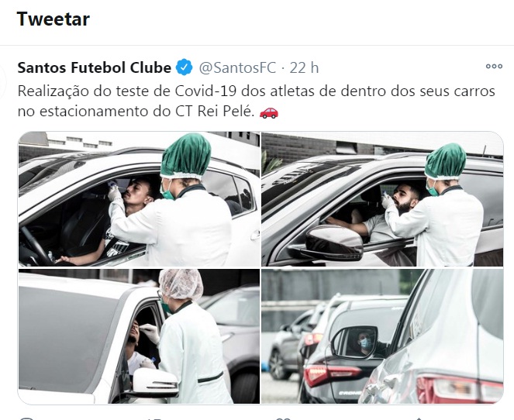Open the three-dot more options menu
The image size is (514, 420).
click(494, 67)
